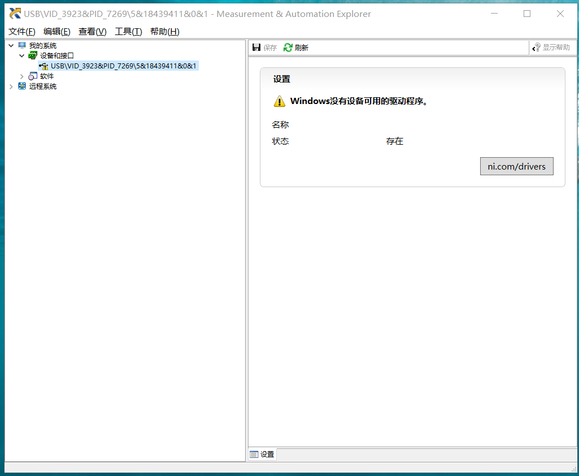Viewport: 579px width, 476px height.
Task: Select the 软件 tree label
Action: tap(47, 76)
